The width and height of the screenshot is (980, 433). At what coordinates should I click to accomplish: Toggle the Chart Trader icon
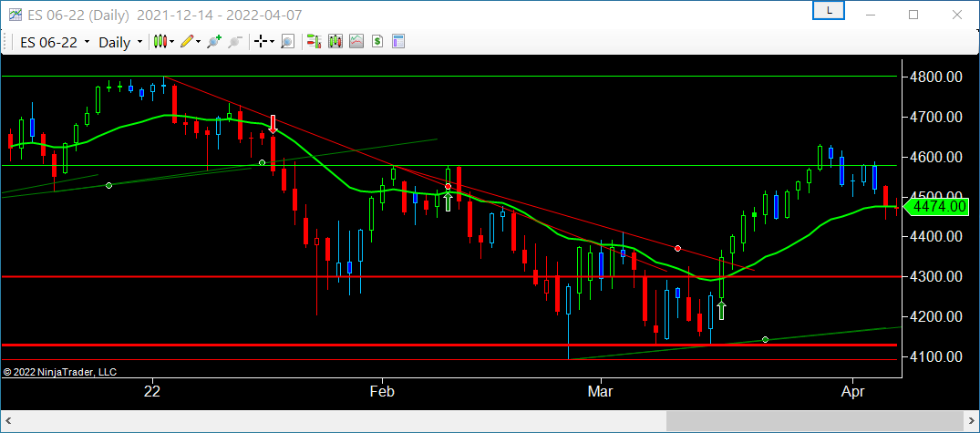(314, 42)
